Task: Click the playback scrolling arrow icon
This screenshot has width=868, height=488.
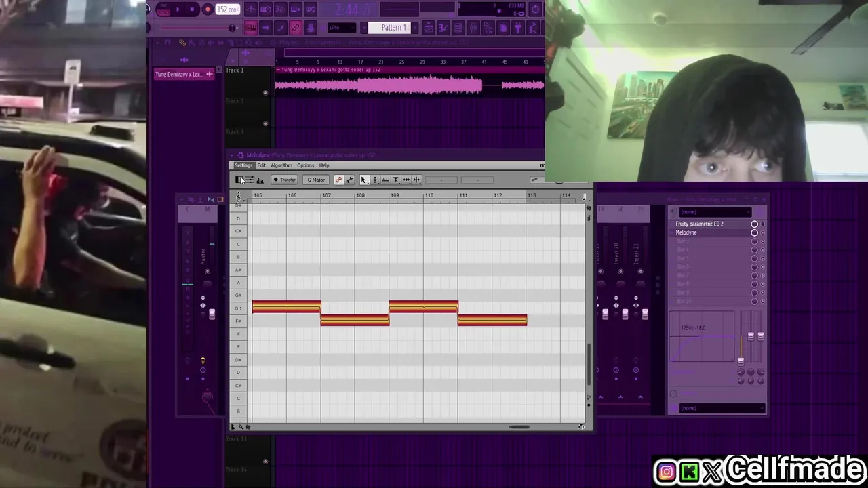Action: 265,28
